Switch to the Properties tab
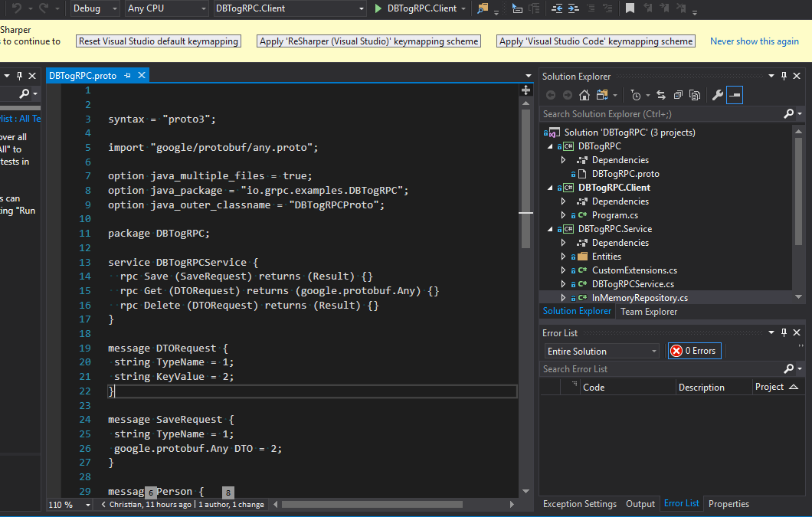The height and width of the screenshot is (517, 812). [729, 503]
